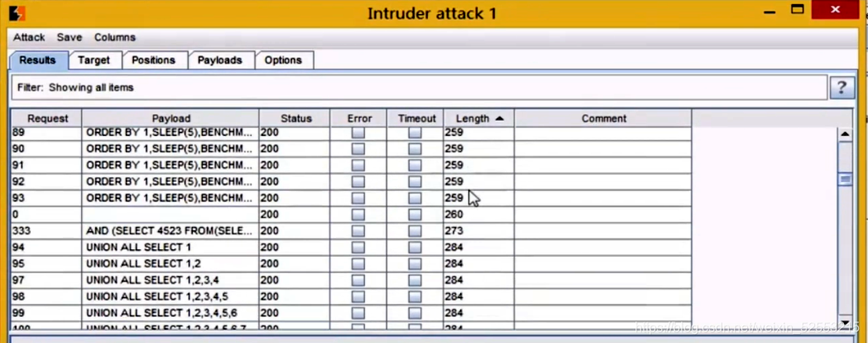Switch to the Options tab

click(283, 60)
